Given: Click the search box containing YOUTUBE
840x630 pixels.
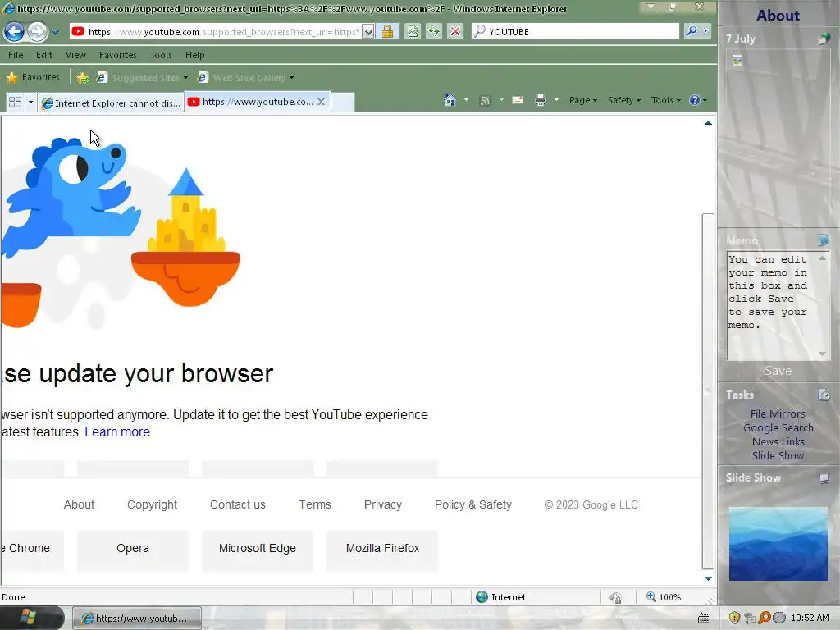Looking at the screenshot, I should [576, 32].
